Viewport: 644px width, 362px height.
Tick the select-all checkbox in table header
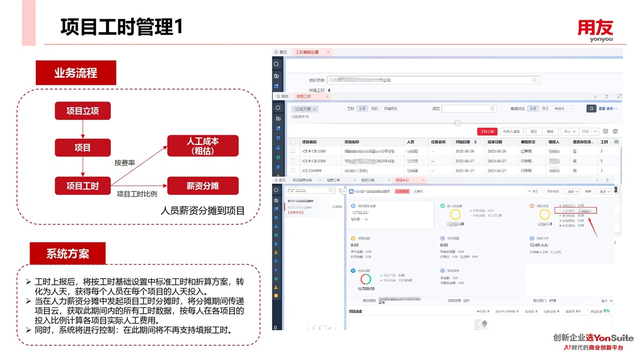(293, 142)
